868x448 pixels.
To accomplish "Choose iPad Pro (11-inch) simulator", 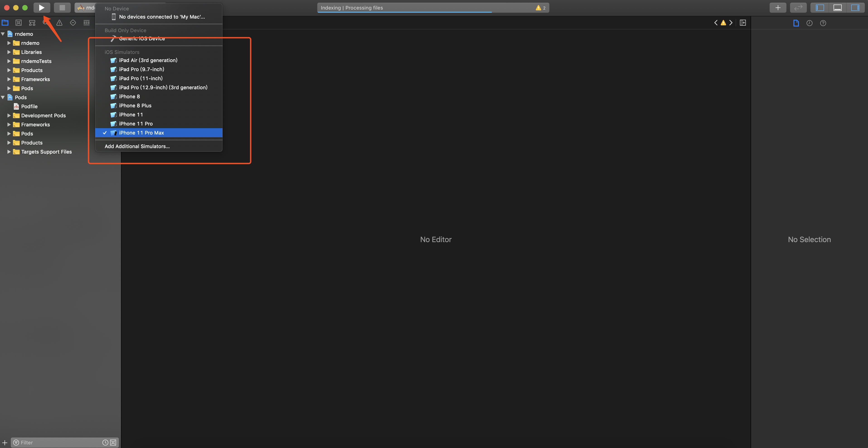I will 141,78.
